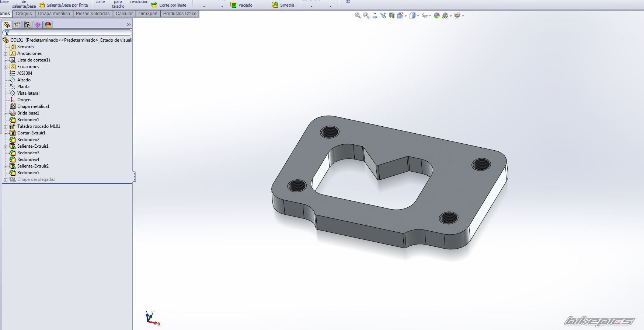This screenshot has height=330, width=644.
Task: Open the View Orientation dropdown arrow
Action: [x=405, y=16]
